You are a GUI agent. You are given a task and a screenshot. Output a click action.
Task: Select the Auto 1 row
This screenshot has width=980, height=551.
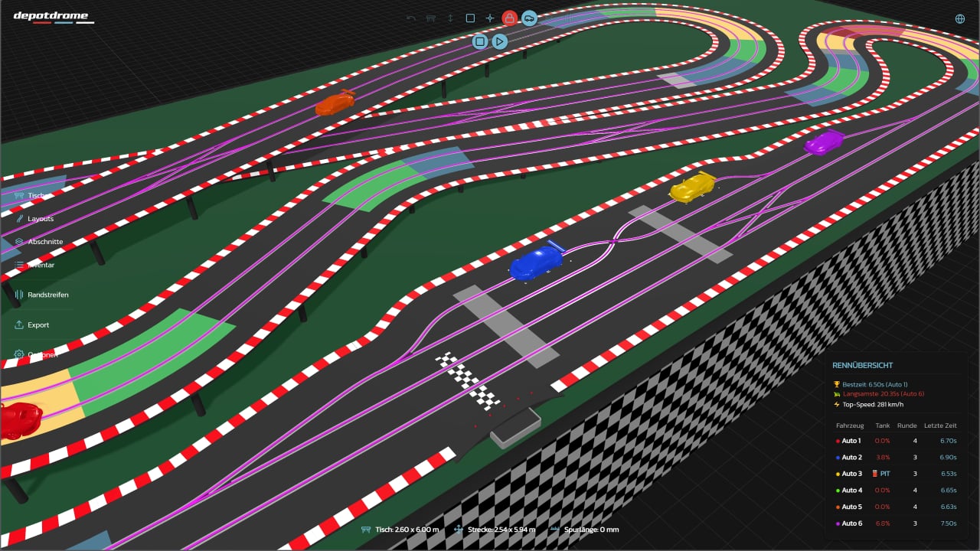[x=897, y=441]
